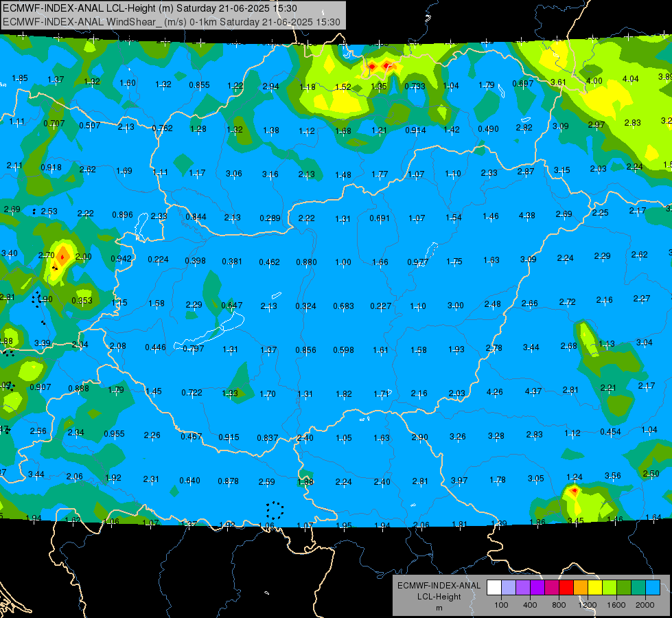Click the wind shear value 0.467
Screen dimensions: 672x618
coord(191,436)
